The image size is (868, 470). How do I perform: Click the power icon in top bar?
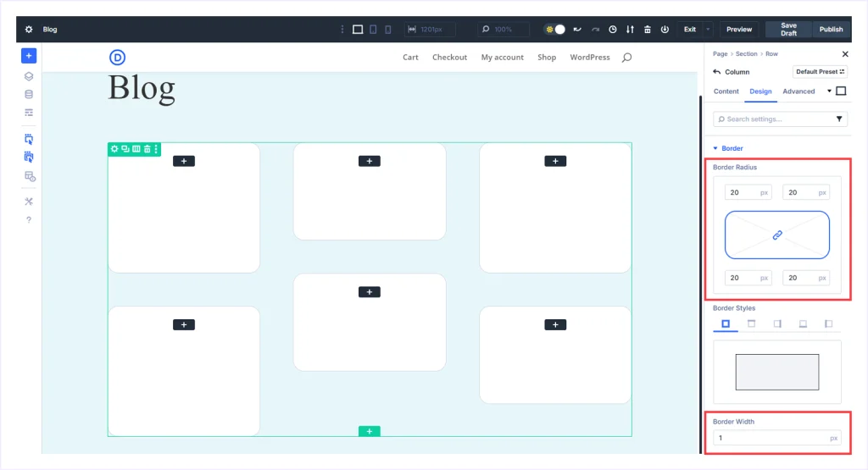(x=665, y=30)
